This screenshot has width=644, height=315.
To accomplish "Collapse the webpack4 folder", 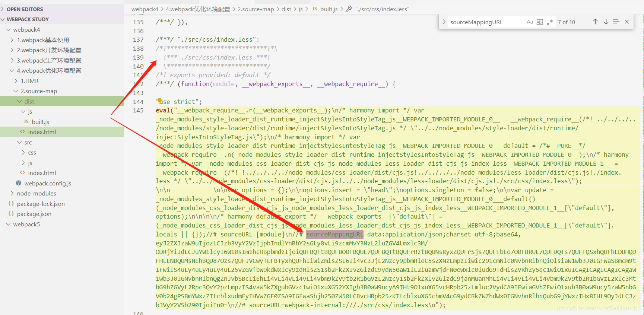I will 8,29.
